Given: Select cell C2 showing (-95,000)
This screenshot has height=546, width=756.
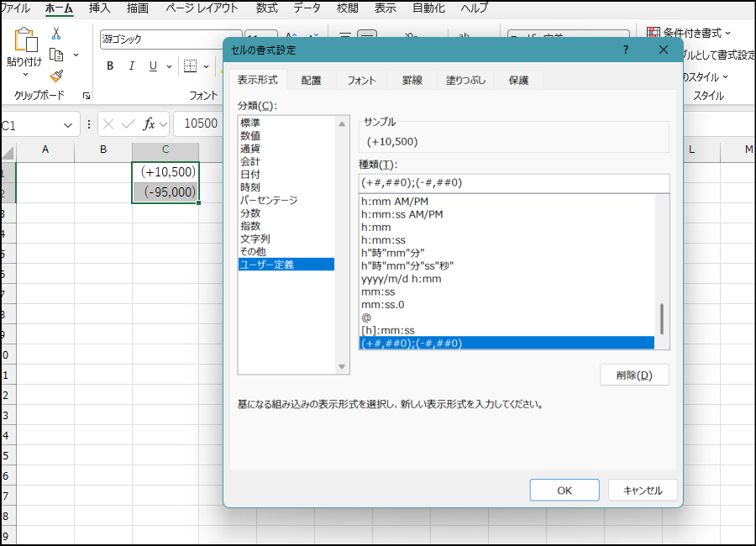Looking at the screenshot, I should (165, 192).
